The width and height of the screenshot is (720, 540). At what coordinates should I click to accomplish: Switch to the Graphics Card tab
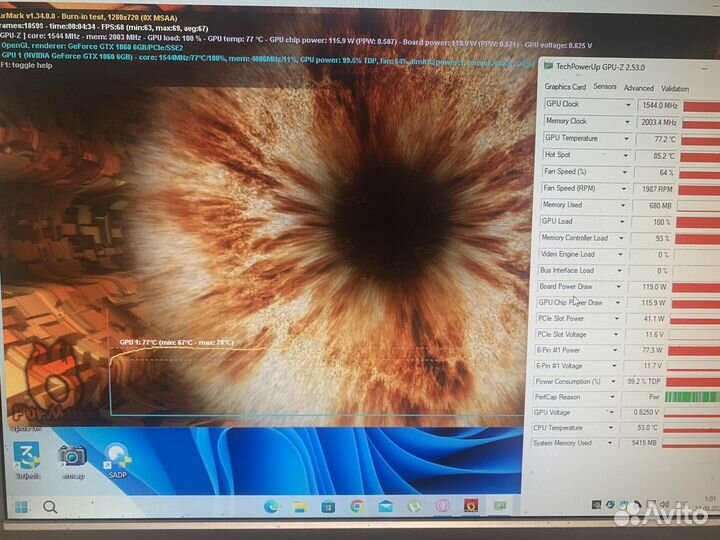(x=565, y=87)
